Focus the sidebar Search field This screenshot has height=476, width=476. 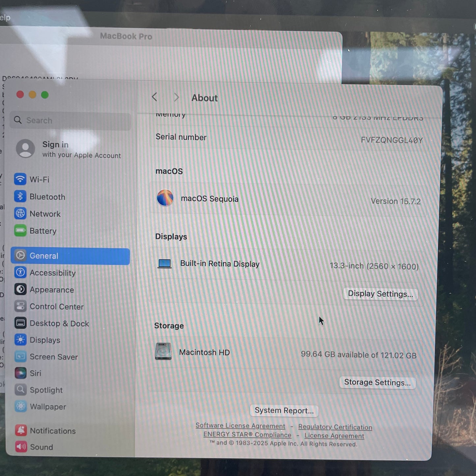(x=70, y=121)
